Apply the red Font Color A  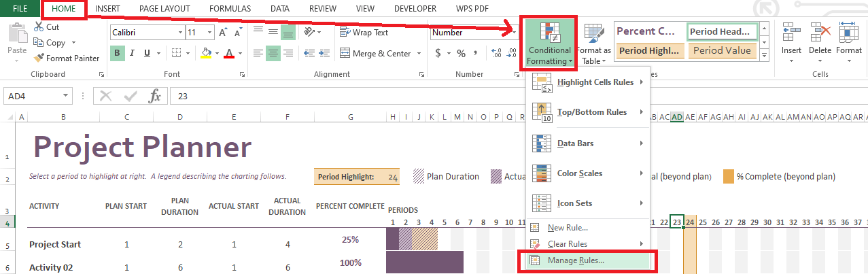point(229,53)
